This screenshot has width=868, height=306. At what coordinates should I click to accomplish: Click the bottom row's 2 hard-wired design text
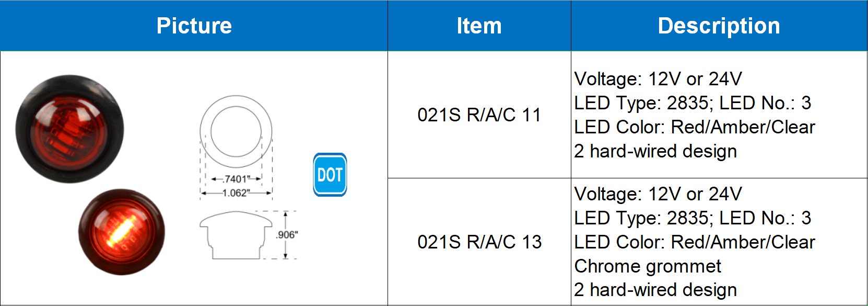point(655,290)
